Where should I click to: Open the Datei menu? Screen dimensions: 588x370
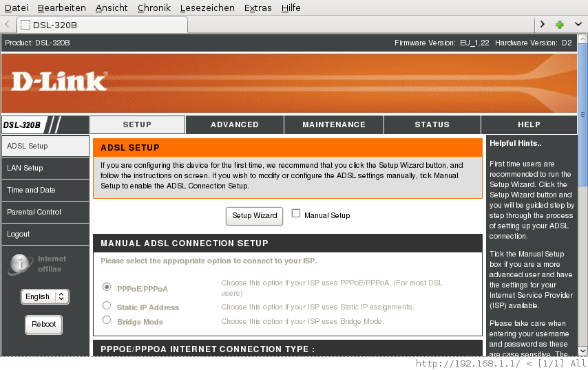click(16, 8)
